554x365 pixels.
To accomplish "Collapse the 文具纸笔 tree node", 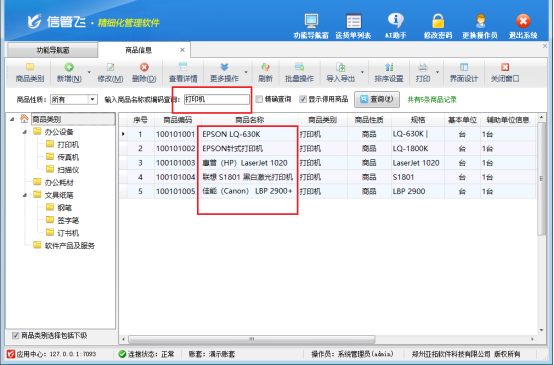I will pyautogui.click(x=24, y=195).
